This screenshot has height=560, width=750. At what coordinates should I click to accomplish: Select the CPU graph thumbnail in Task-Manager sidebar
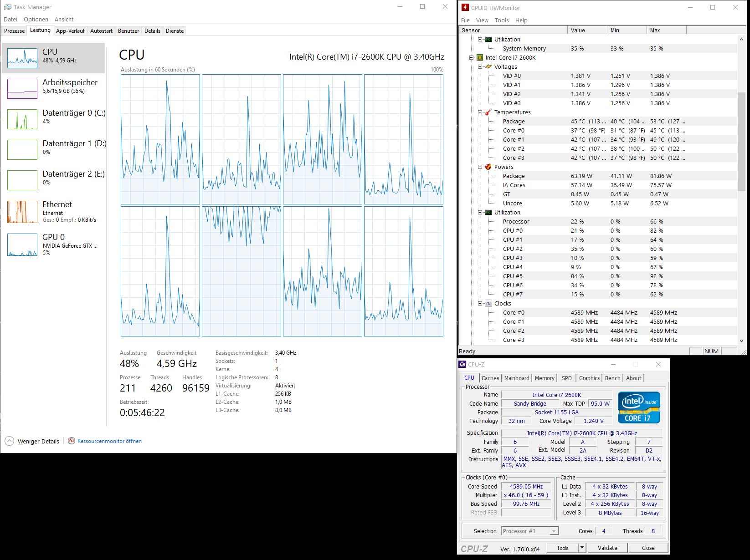[x=22, y=58]
